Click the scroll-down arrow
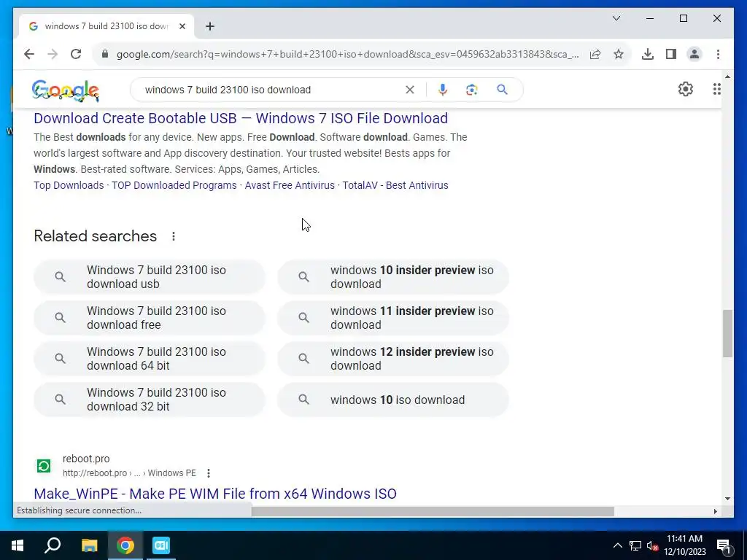This screenshot has width=747, height=560. tap(727, 499)
